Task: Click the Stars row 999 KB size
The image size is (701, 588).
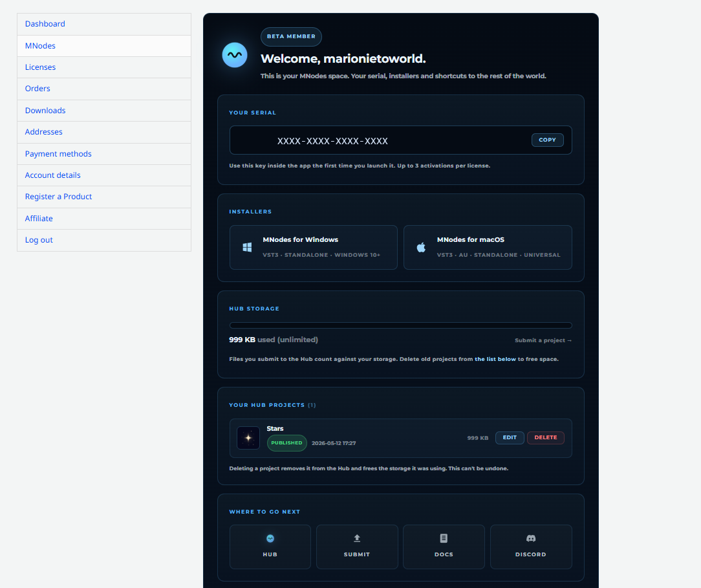Action: click(477, 438)
